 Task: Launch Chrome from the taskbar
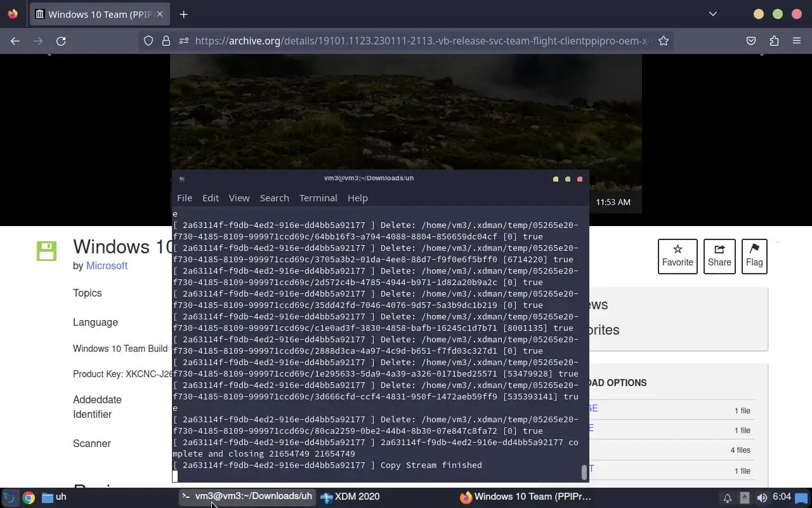click(29, 497)
